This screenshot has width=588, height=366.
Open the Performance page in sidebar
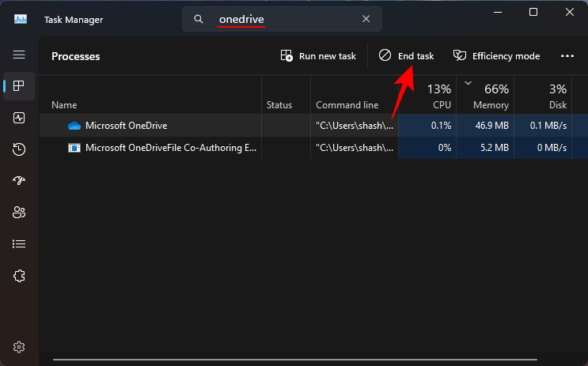click(19, 118)
